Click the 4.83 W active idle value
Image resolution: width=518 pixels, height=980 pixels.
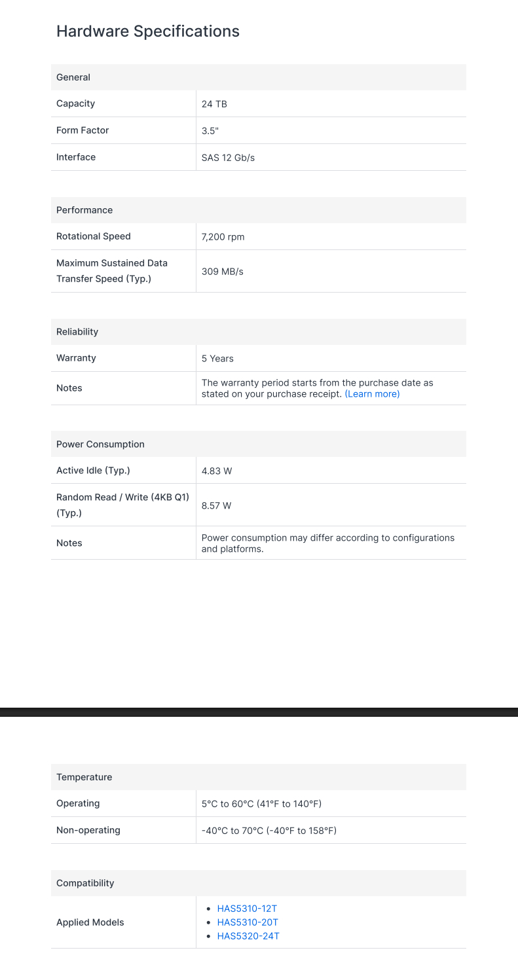pyautogui.click(x=216, y=471)
